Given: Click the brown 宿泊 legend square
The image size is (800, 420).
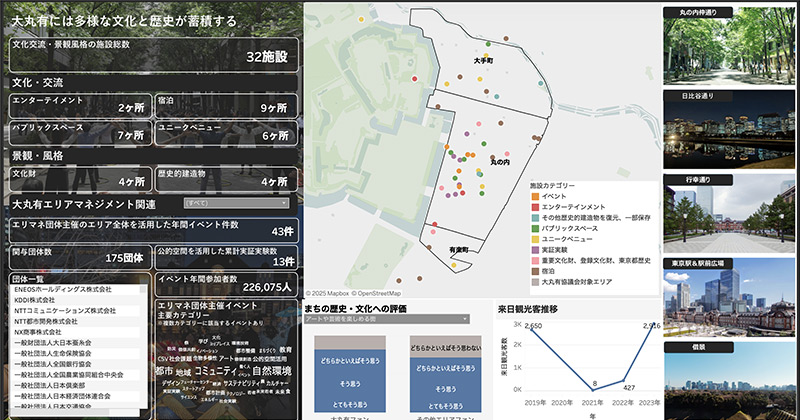Looking at the screenshot, I should tap(535, 271).
